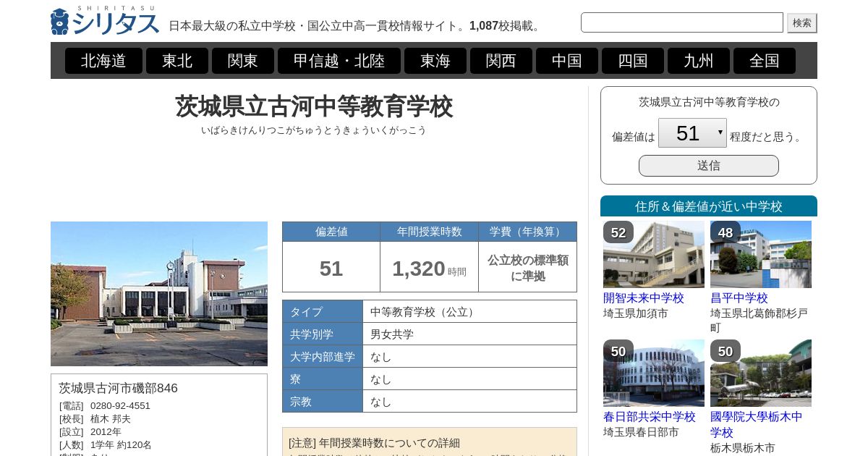Open the 九州 region menu
The height and width of the screenshot is (456, 868).
point(699,61)
